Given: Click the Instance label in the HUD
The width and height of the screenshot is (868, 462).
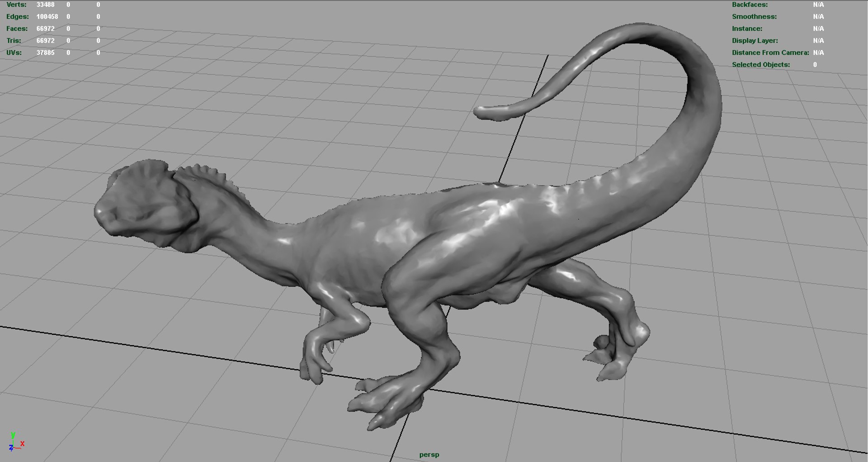Looking at the screenshot, I should coord(747,29).
